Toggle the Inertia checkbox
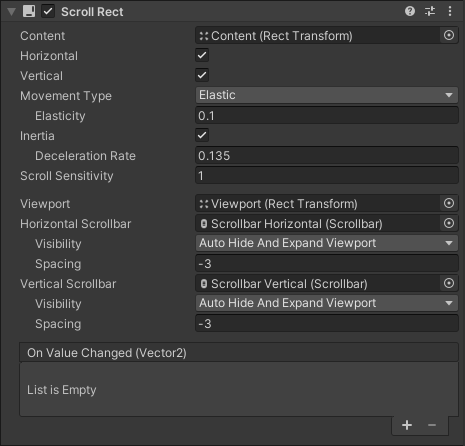465x446 pixels. pos(202,135)
